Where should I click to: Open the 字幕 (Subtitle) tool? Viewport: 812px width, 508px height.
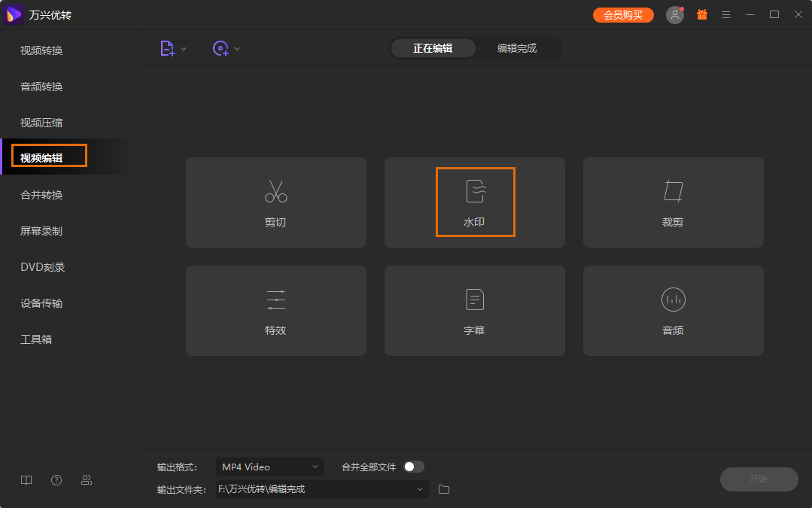(474, 310)
